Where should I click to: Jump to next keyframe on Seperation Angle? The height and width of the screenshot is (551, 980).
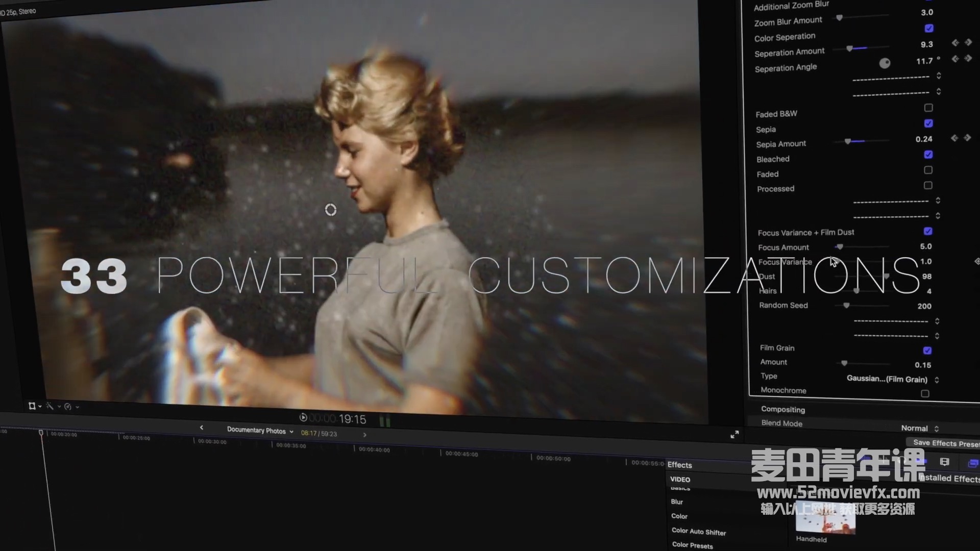968,58
